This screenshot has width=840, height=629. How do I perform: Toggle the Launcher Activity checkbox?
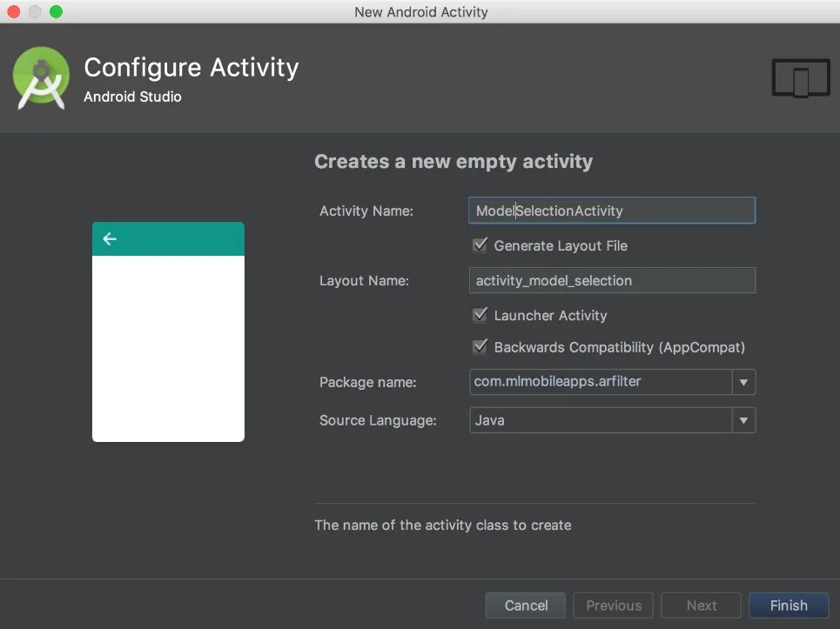480,315
